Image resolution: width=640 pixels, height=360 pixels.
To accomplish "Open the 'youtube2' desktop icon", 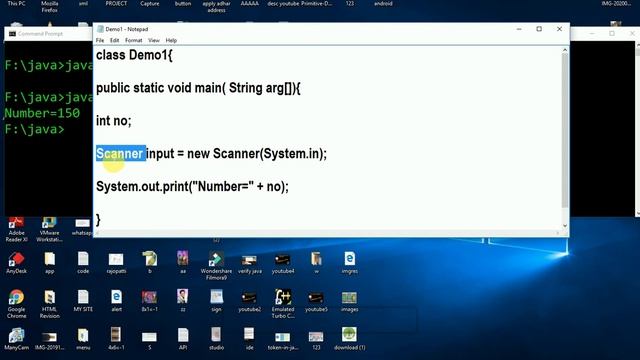I will [249, 302].
